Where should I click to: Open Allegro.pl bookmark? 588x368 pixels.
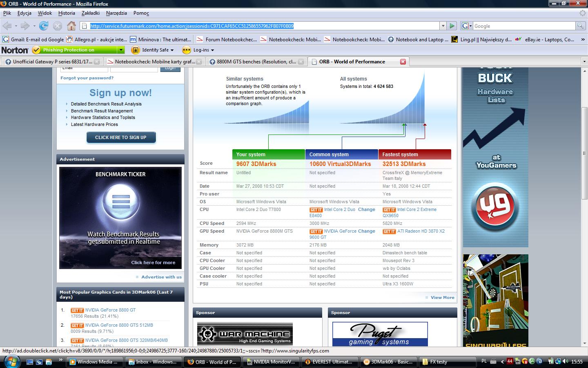coord(96,40)
